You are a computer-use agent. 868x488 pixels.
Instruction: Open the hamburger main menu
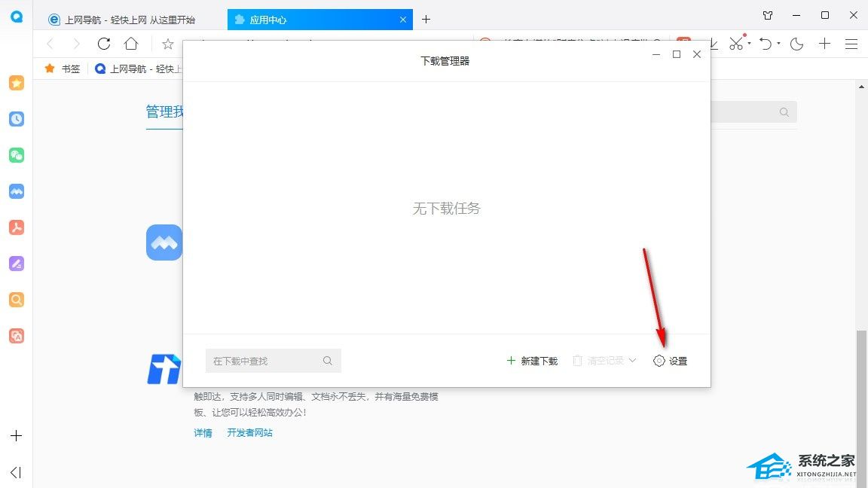pyautogui.click(x=851, y=44)
